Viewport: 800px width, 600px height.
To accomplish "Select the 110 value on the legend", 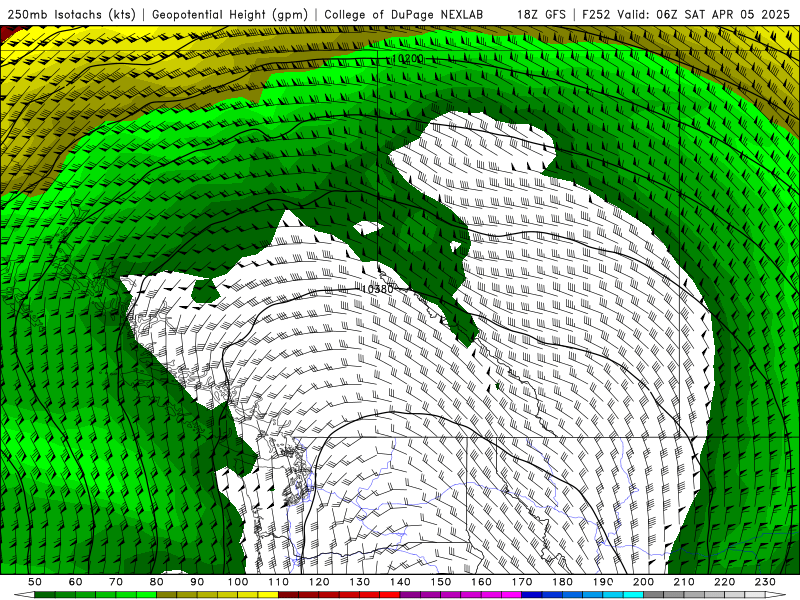I will click(x=278, y=582).
